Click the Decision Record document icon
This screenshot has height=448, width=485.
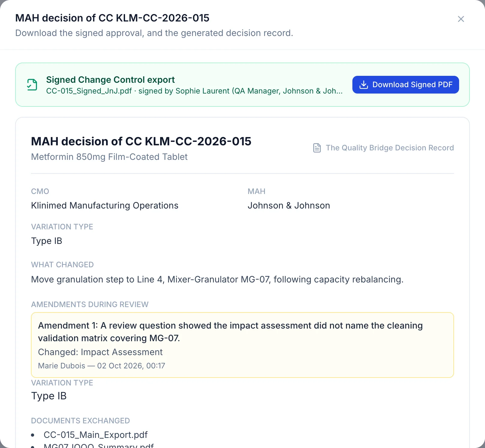317,148
